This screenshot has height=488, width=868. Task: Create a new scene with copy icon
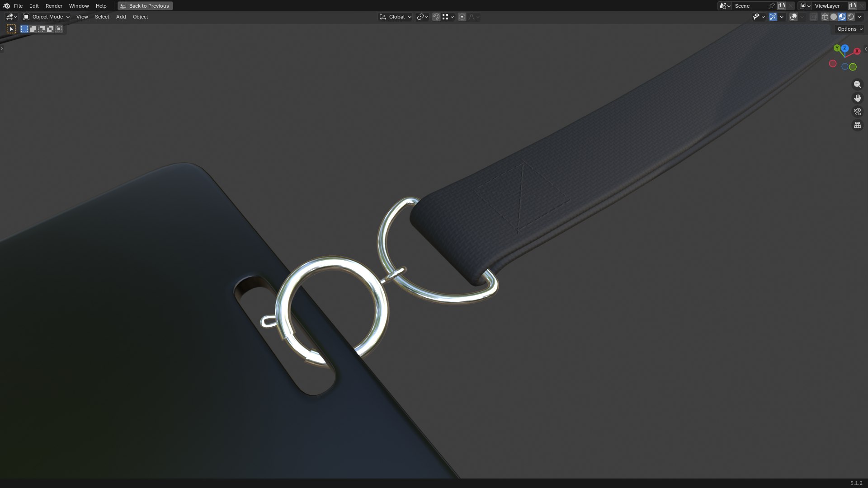(782, 6)
